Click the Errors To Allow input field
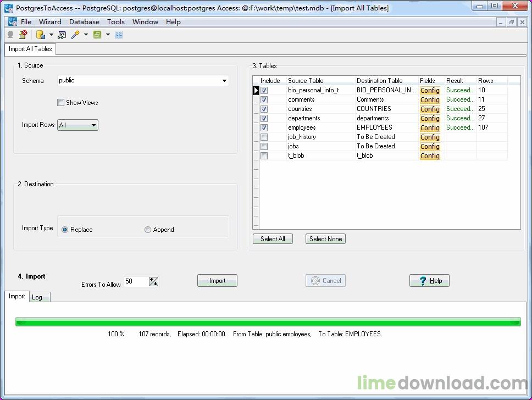 point(136,281)
